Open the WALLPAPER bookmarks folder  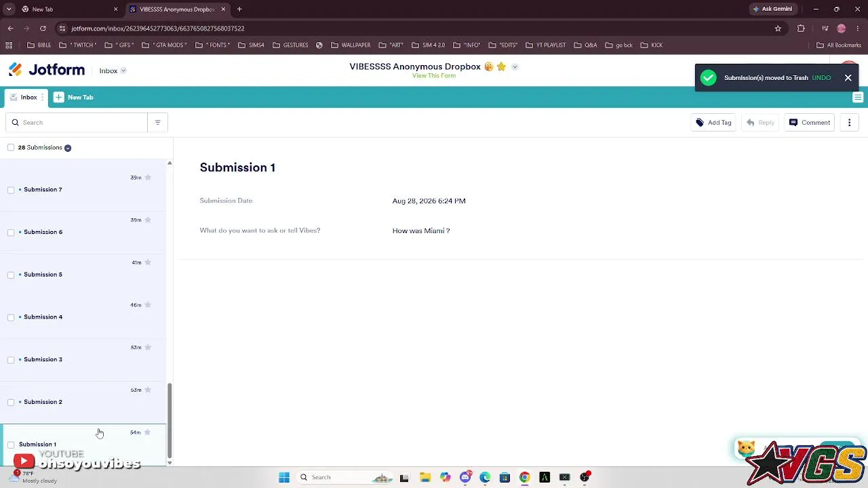351,45
